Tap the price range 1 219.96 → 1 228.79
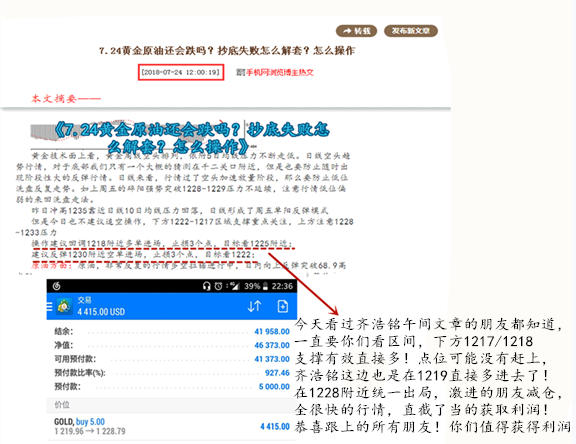 pos(90,431)
